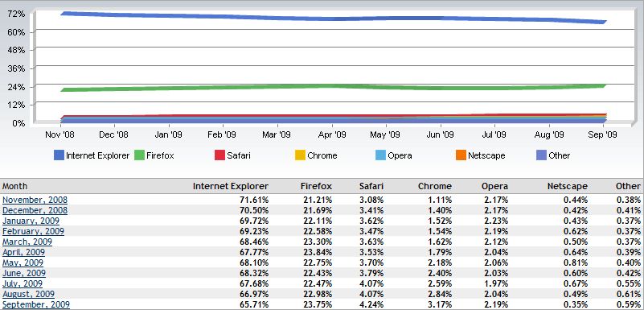Click the Other purple legend swatch
Image resolution: width=644 pixels, height=310 pixels.
coord(542,155)
